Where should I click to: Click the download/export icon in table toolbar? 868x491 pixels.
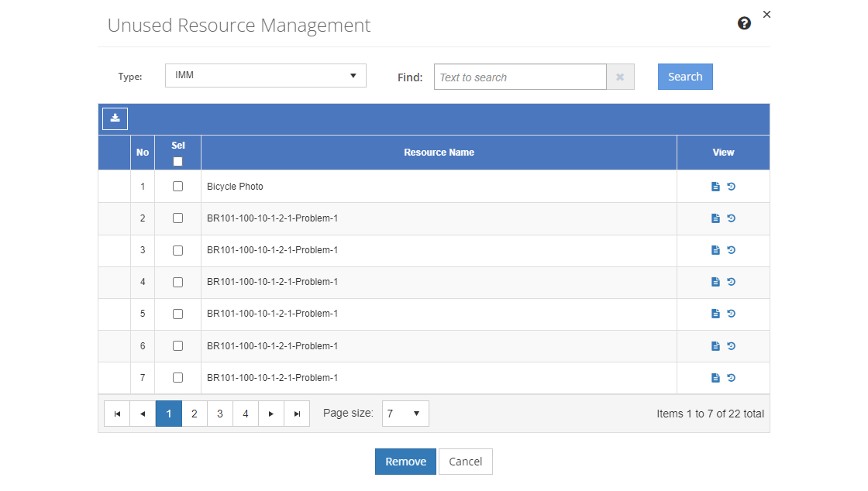pos(115,118)
